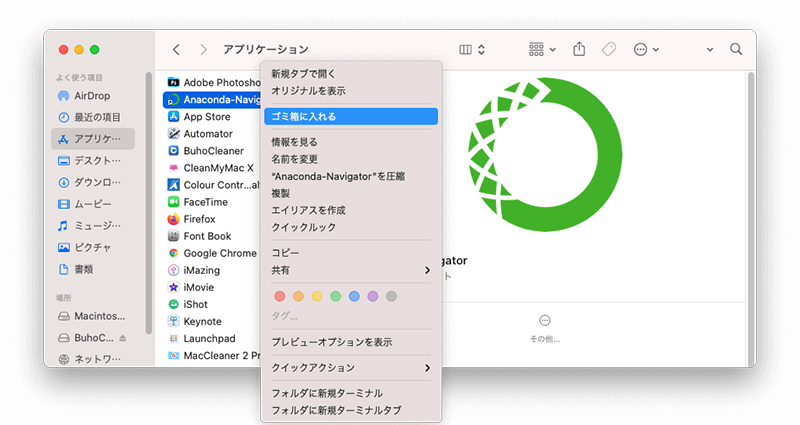Open the ellipsis action menu dropdown
This screenshot has height=425, width=800.
pos(646,49)
